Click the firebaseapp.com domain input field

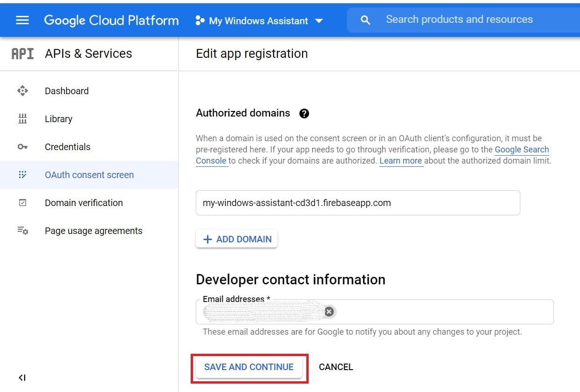pos(358,203)
